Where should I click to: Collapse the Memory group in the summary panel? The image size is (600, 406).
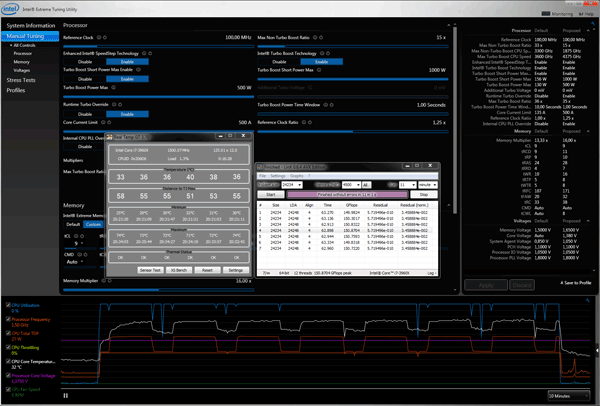pos(588,131)
